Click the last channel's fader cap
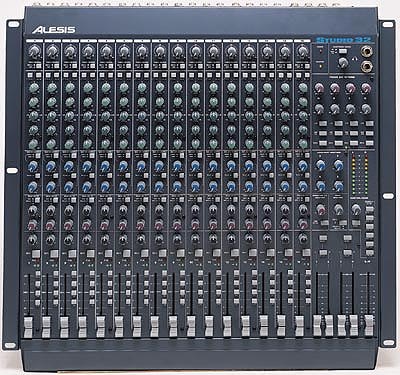400x375 pixels. pyautogui.click(x=299, y=326)
